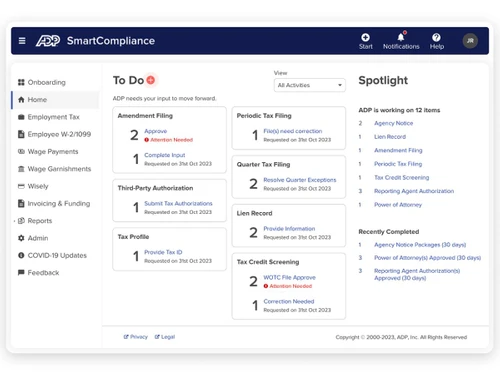Click Attention Needed under WOTC File Approve
500x375 pixels.
coord(291,286)
